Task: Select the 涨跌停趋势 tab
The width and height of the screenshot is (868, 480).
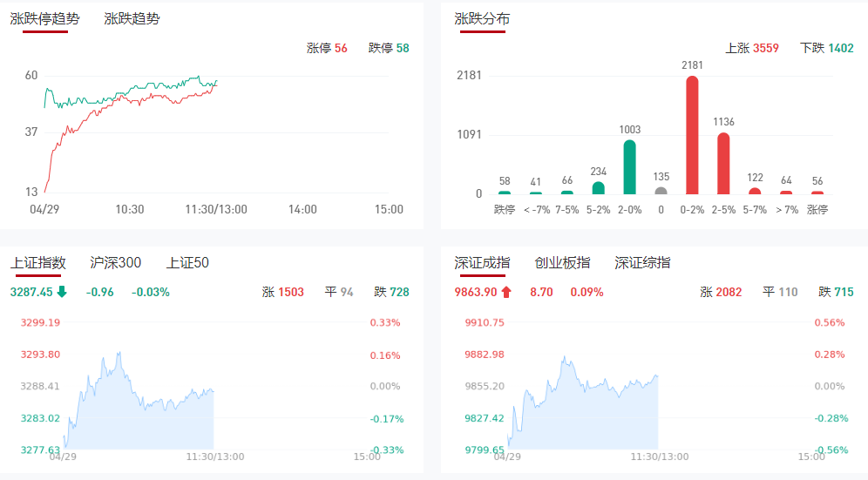Action: pyautogui.click(x=45, y=18)
